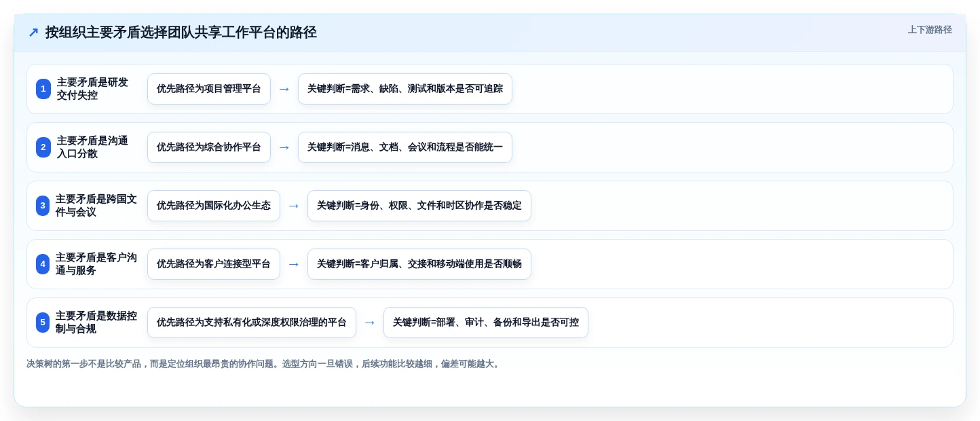Click the diagonal arrow icon beside the title
This screenshot has height=421, width=980.
[x=33, y=33]
